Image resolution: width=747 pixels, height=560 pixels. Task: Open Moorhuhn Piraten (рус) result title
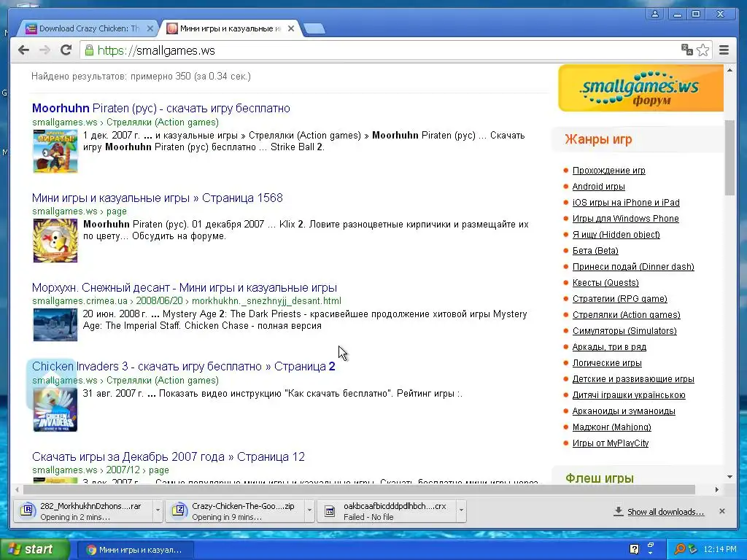[161, 108]
